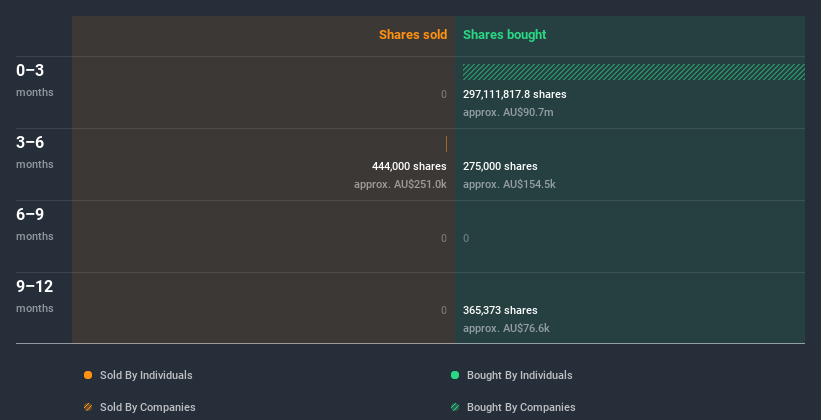Select the approx. AU$90.7m amount
Screen dimensions: 821x420
(x=508, y=112)
